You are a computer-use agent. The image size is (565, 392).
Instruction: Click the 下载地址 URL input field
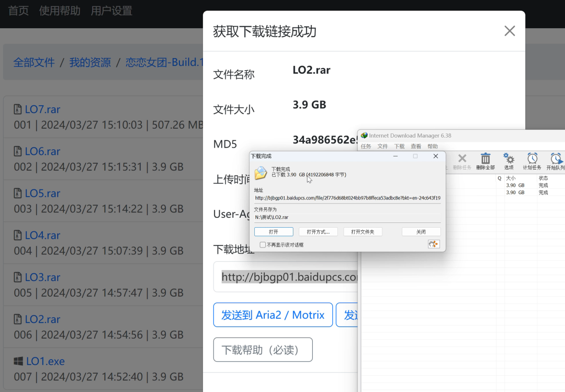(x=286, y=277)
